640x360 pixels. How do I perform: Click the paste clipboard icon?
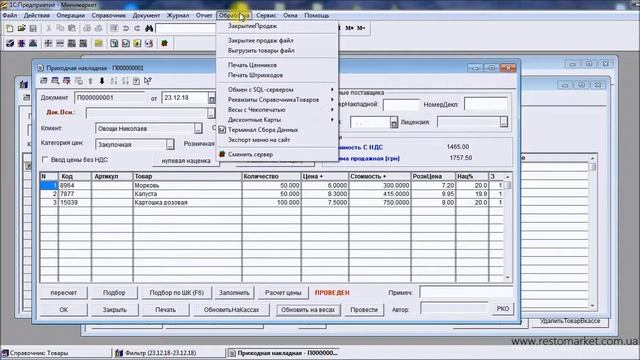click(72, 28)
